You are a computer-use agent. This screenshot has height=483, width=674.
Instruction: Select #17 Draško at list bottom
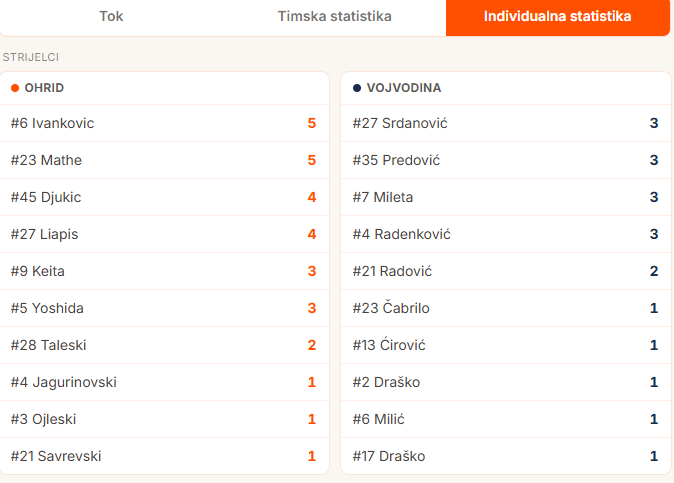506,456
